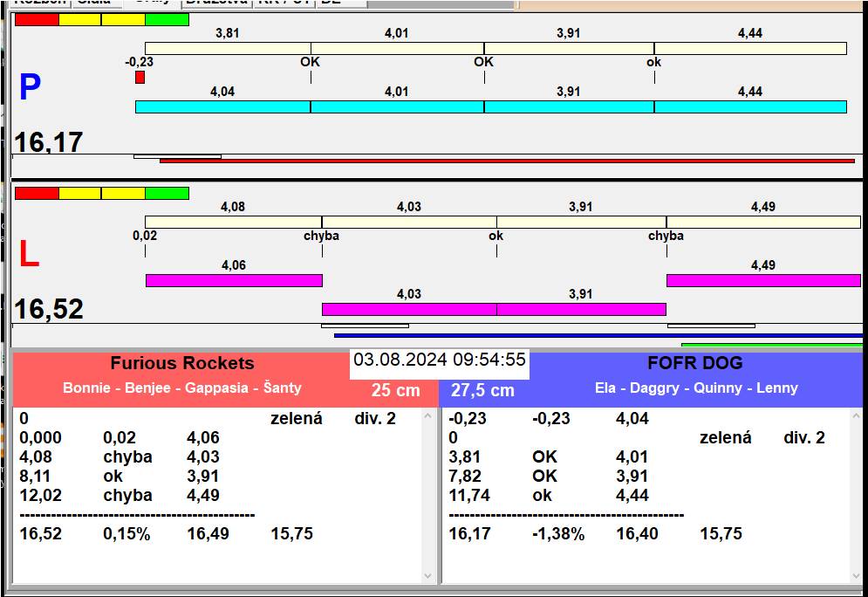Viewport: 868px width, 597px height.
Task: Select the cream bar labeled 4,08 in lane L
Action: (233, 222)
